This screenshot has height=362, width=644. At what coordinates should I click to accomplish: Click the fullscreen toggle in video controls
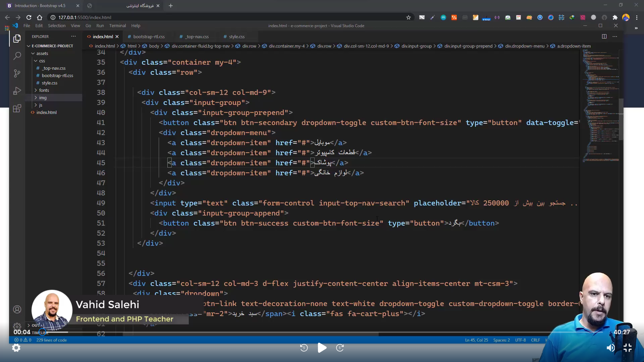628,348
